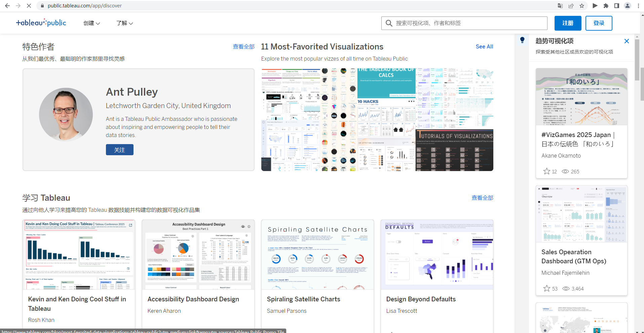The image size is (644, 333).
Task: Open the translate page icon
Action: coord(560,6)
